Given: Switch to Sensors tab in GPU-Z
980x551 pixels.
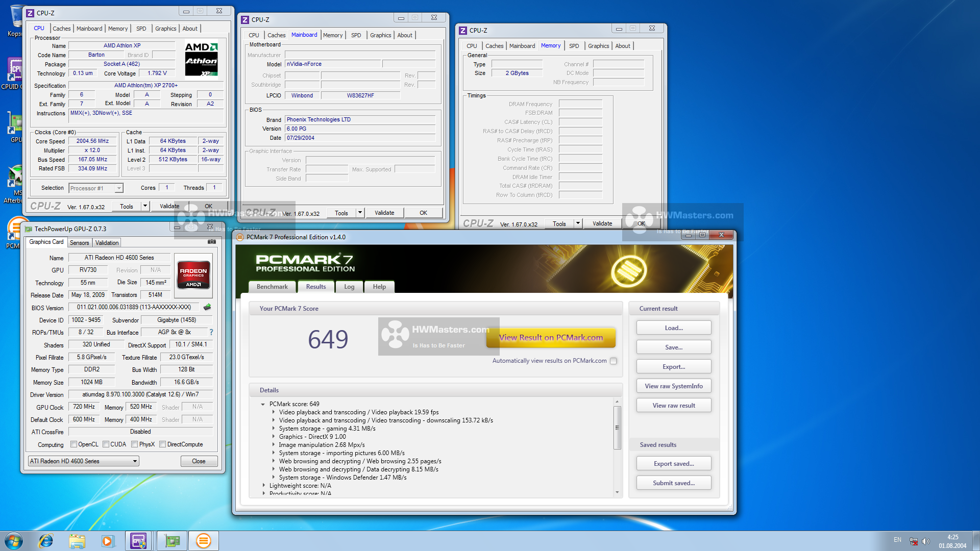Looking at the screenshot, I should pyautogui.click(x=79, y=243).
